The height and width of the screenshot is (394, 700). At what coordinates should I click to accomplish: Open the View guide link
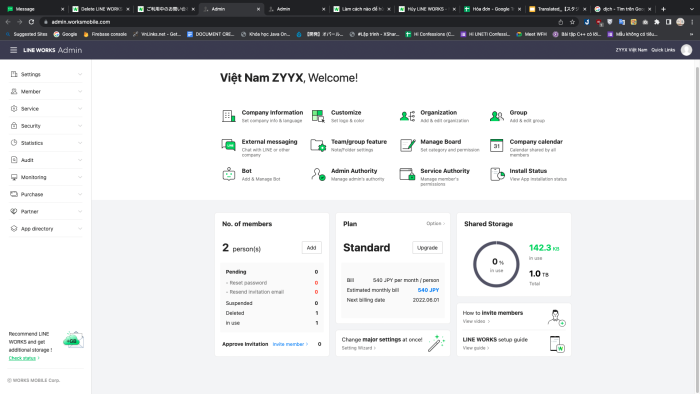point(476,348)
